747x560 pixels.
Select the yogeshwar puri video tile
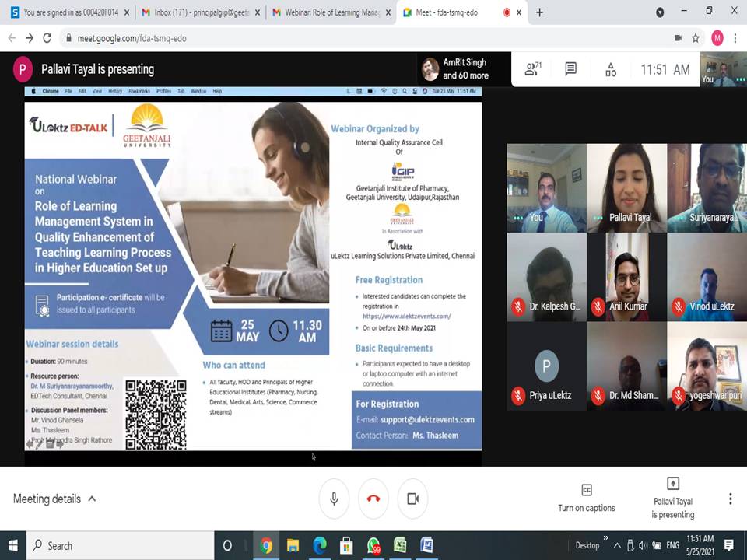[x=707, y=366]
